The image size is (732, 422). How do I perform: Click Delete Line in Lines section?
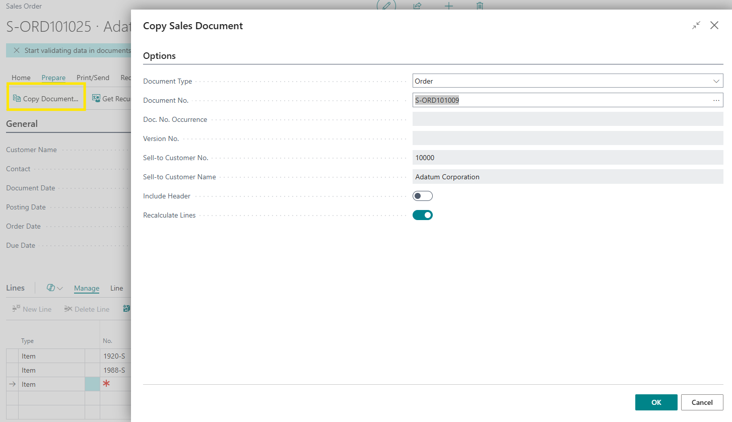(x=86, y=309)
